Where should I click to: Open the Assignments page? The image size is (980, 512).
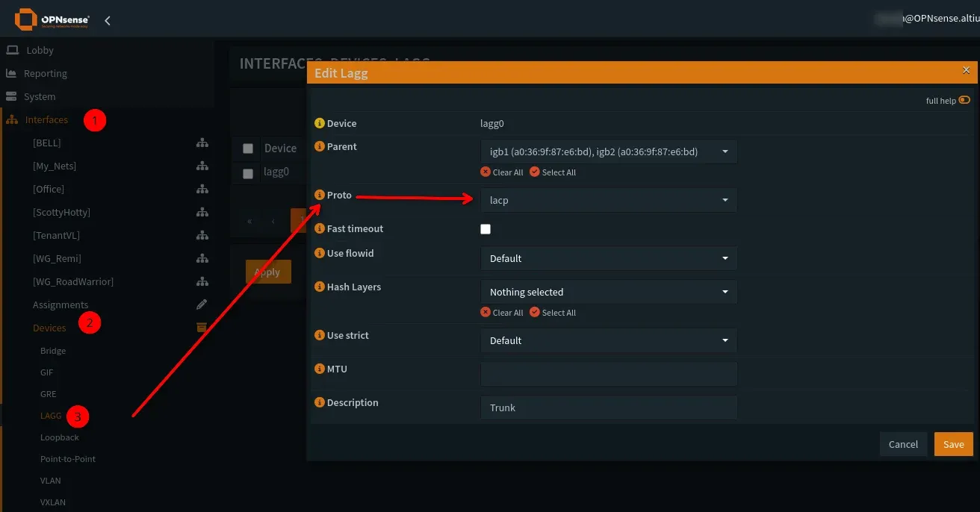pos(61,305)
